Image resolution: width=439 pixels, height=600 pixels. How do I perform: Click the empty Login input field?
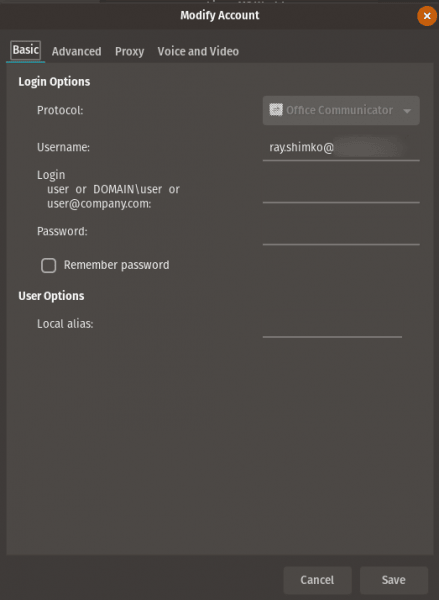coord(341,190)
